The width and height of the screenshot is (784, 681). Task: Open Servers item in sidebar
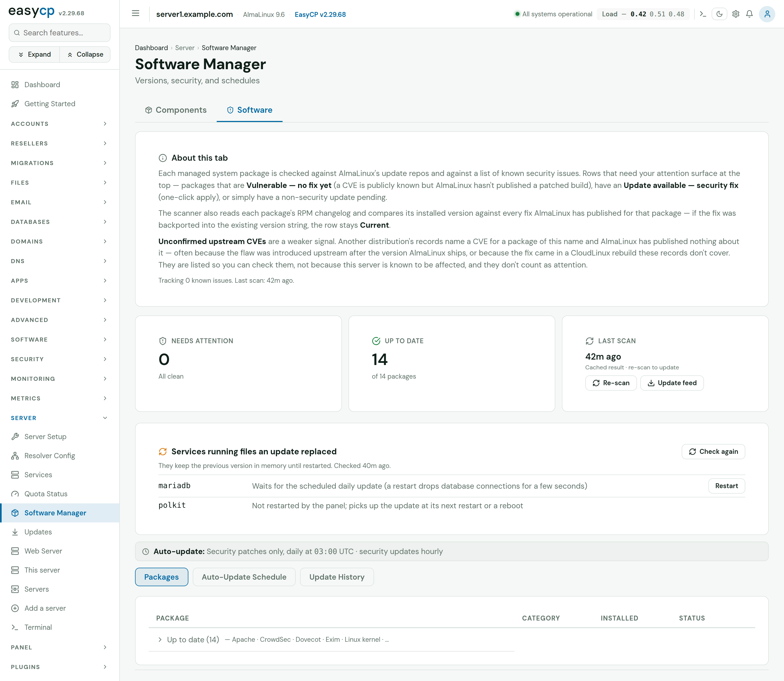click(x=60, y=589)
